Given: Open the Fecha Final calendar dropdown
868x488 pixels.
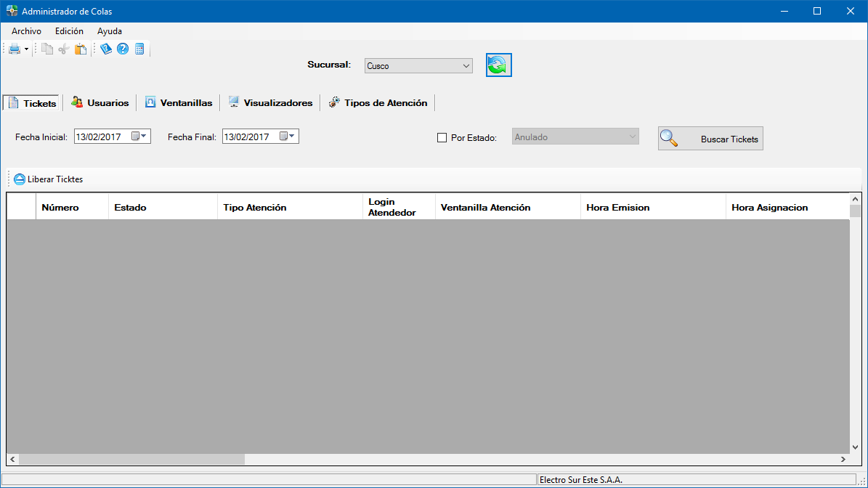Looking at the screenshot, I should [x=288, y=136].
